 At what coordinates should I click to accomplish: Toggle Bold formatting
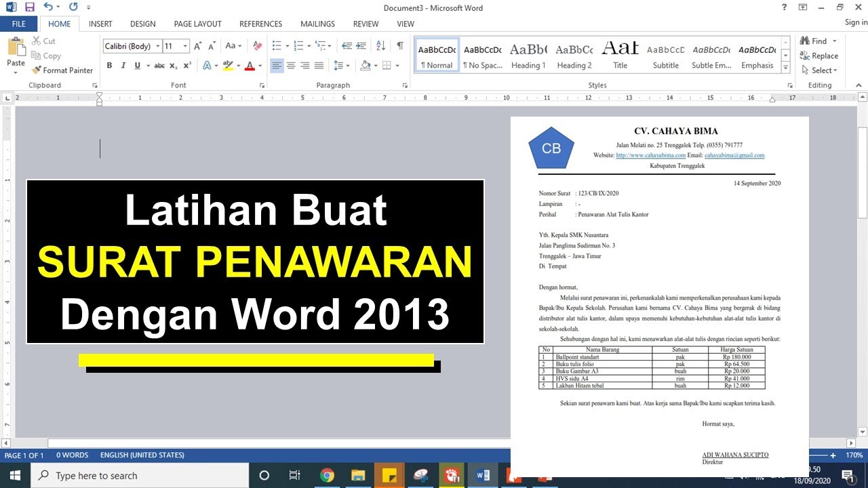coord(109,66)
